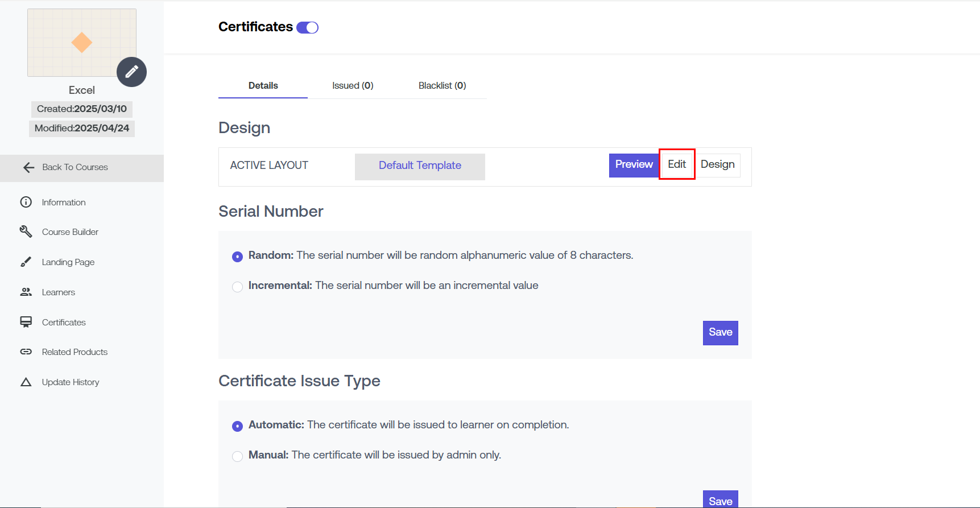
Task: Select the Random serial number option
Action: (x=238, y=257)
